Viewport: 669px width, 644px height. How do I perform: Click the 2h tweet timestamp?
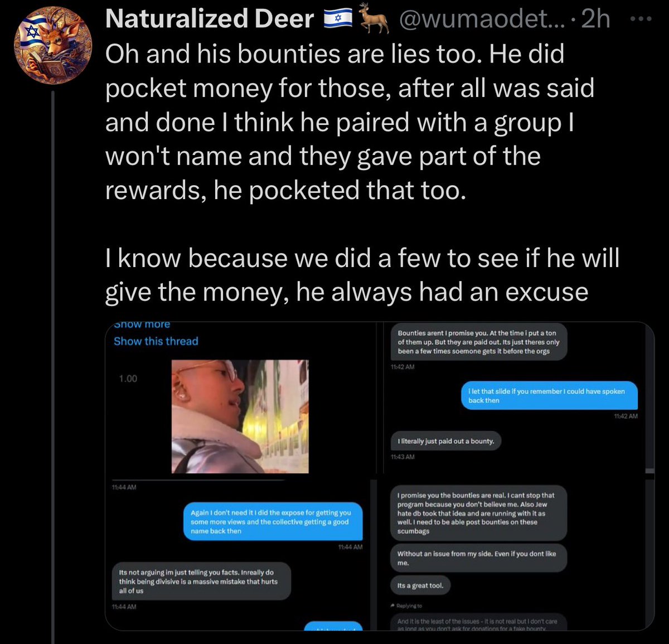point(595,20)
